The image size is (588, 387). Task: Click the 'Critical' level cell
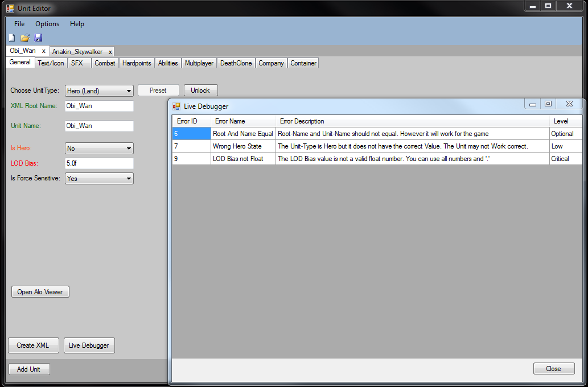point(566,159)
